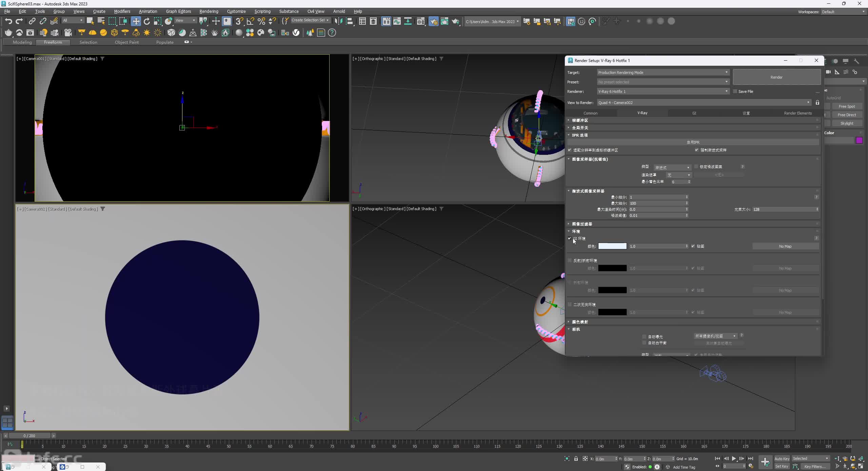
Task: Enable the 自动白平衡 checkbox
Action: coord(644,343)
